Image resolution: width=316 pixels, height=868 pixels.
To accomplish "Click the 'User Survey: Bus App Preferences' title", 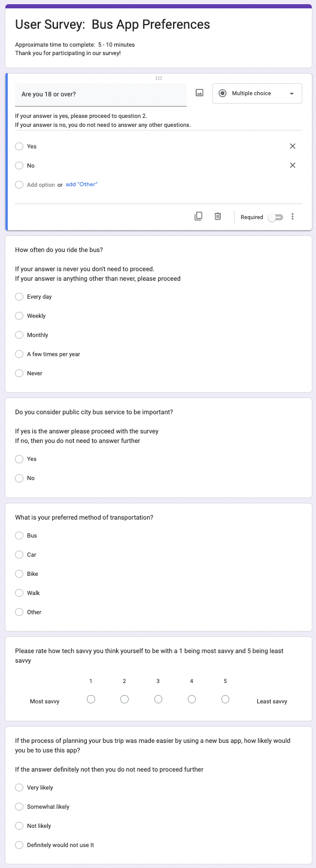I will (x=113, y=25).
